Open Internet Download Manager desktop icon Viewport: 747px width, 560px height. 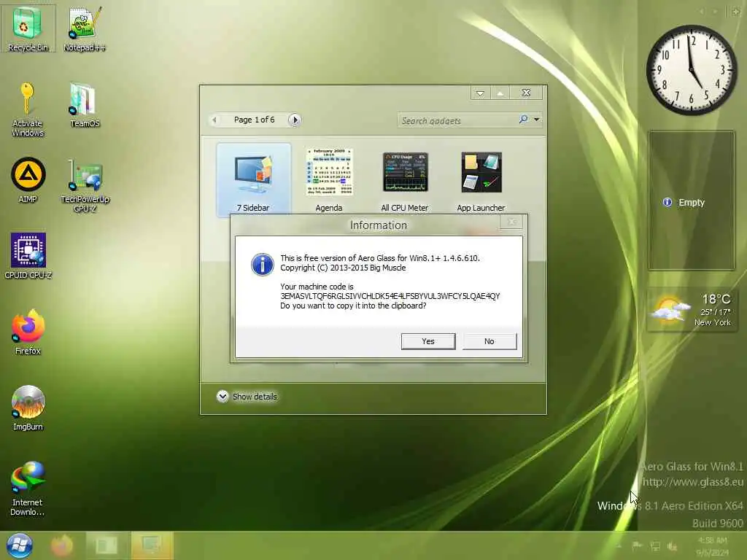(x=28, y=488)
